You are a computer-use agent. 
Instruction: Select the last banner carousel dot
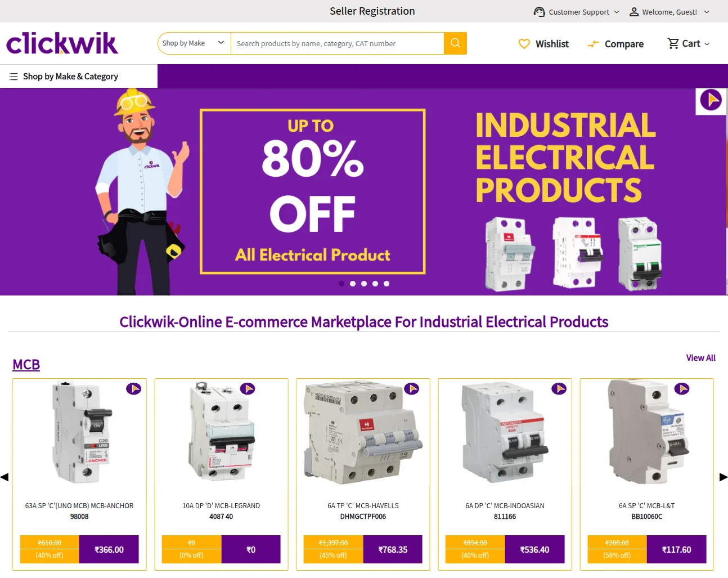(x=387, y=284)
